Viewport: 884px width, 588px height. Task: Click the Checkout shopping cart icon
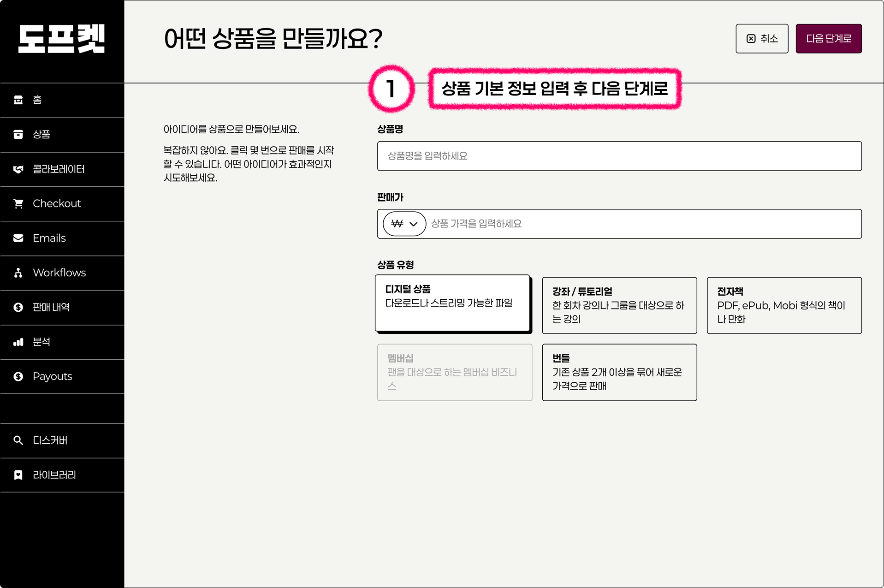click(18, 204)
